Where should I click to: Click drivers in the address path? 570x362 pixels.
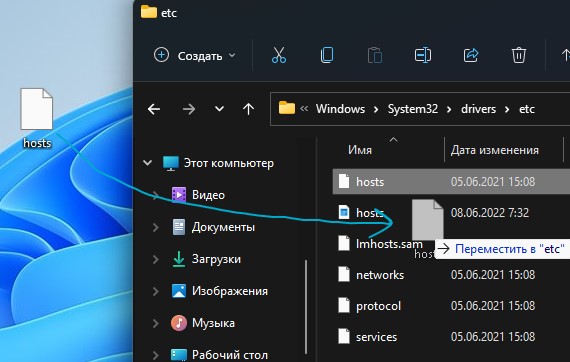(478, 109)
